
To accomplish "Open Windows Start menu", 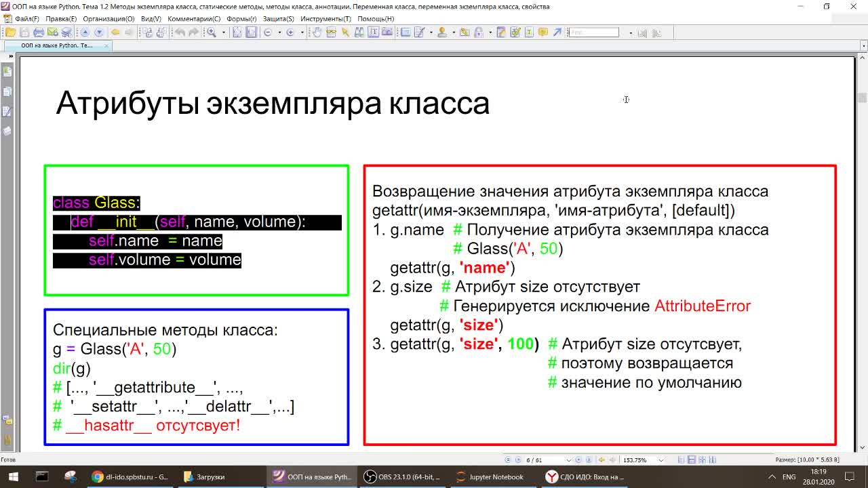I will coord(13,476).
